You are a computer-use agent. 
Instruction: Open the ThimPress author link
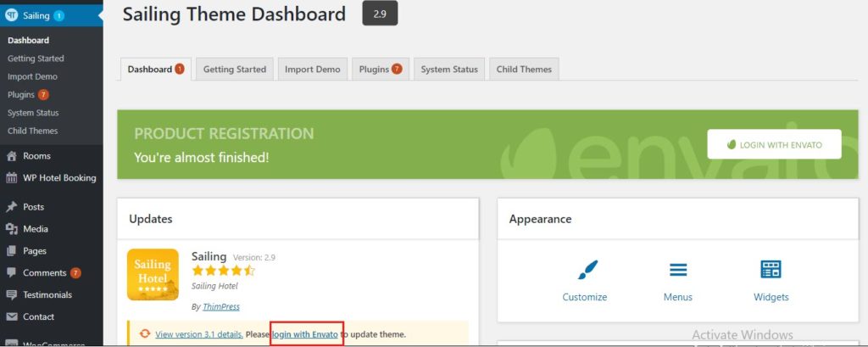[221, 306]
